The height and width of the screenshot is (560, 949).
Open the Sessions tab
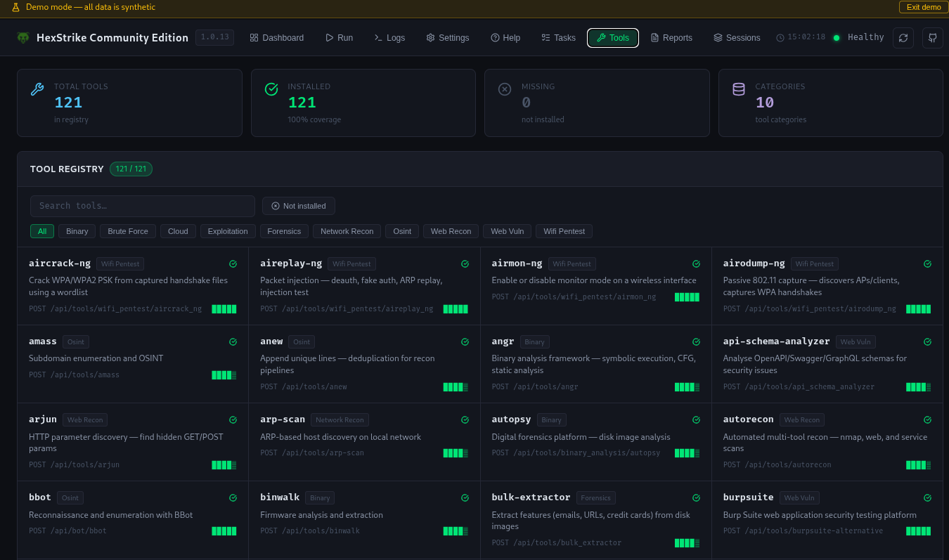[737, 38]
